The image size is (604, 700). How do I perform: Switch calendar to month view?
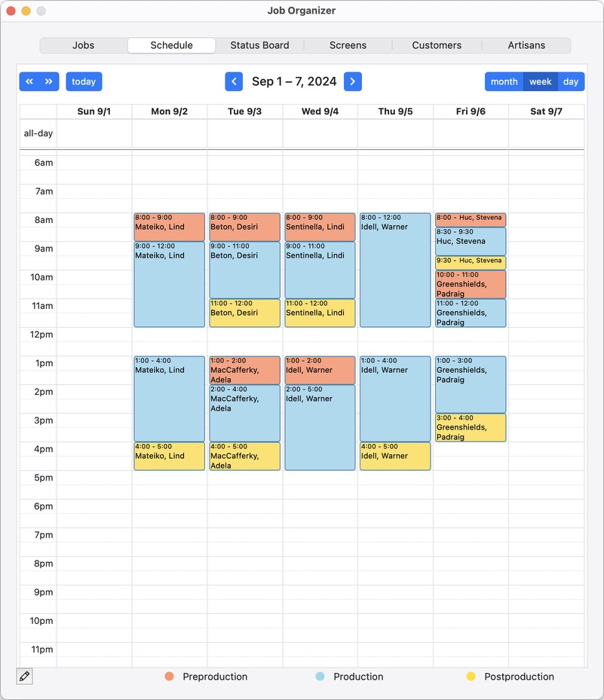(x=504, y=81)
